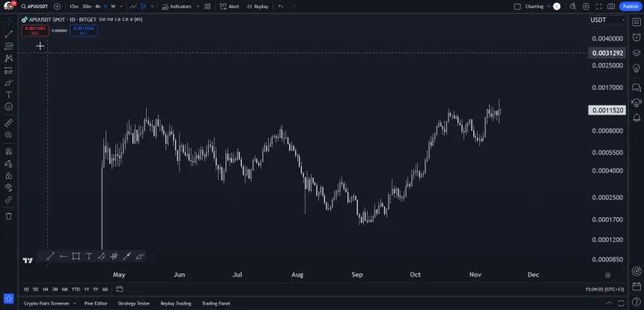Click the Publish button
The height and width of the screenshot is (310, 644).
[631, 7]
